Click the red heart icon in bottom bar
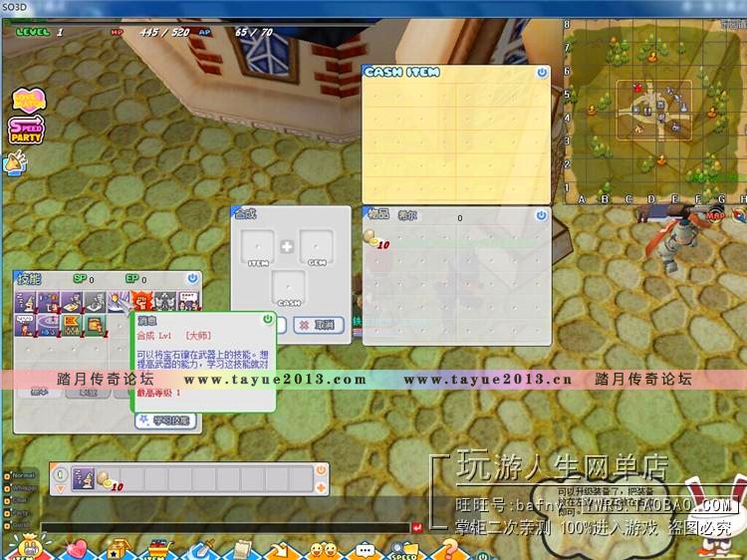Viewport: 747px width, 560px height. (77, 549)
